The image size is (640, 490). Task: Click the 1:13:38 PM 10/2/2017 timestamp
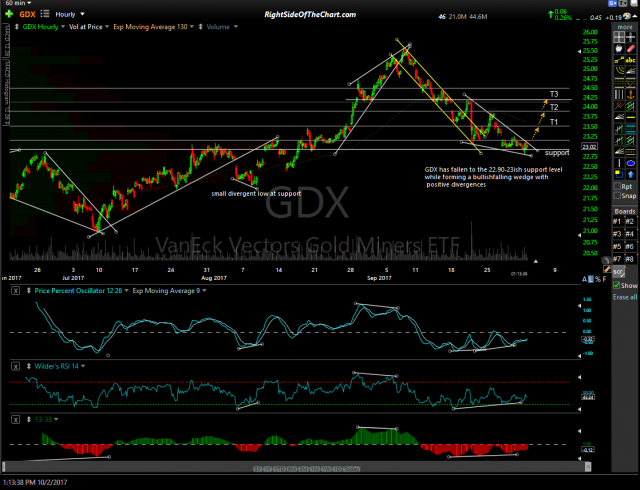click(x=35, y=482)
